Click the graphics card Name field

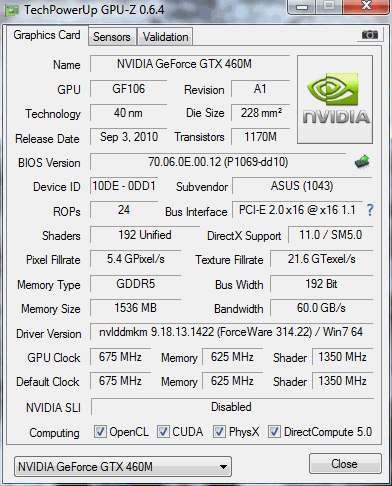190,64
